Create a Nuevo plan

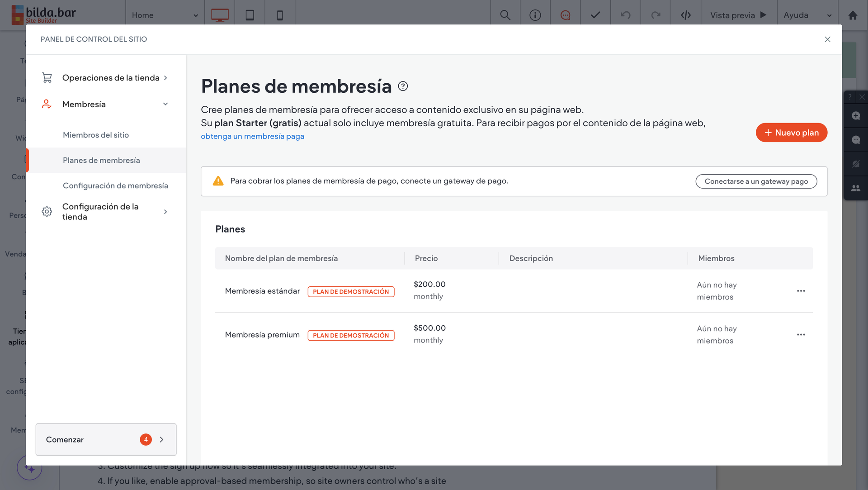(791, 133)
